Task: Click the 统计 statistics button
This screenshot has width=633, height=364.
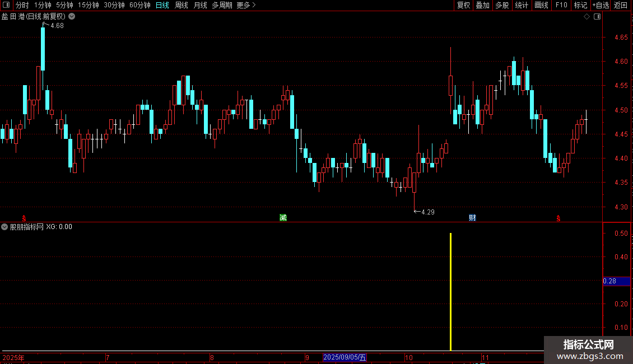Action: (522, 5)
